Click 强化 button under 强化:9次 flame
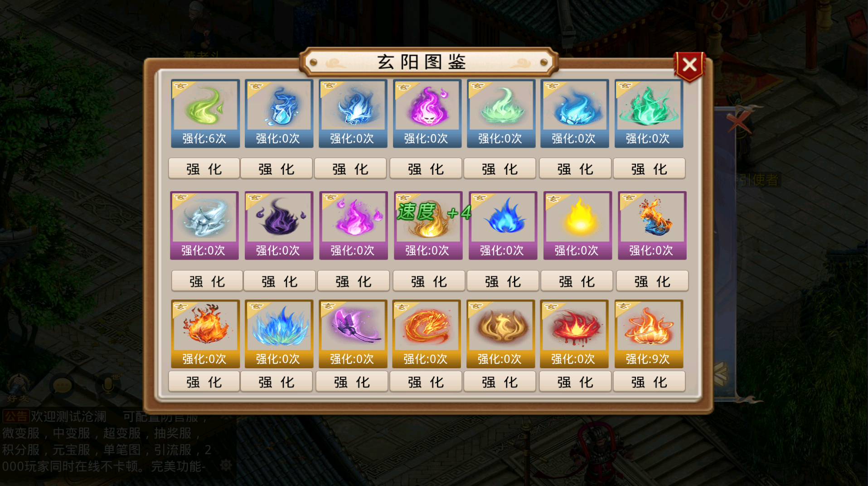Viewport: 868px width, 486px height. coord(649,382)
